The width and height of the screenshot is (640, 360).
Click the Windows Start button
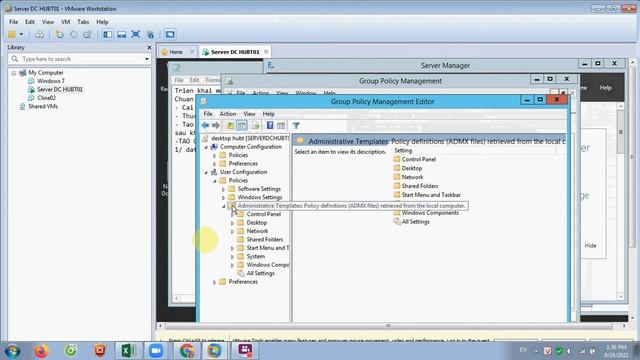tap(12, 351)
